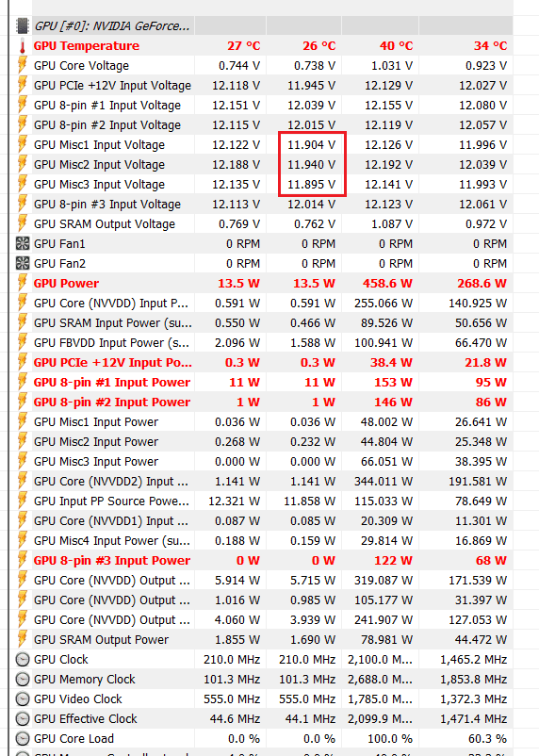Click the clock icon beside GPU Memory Clock

[x=23, y=680]
